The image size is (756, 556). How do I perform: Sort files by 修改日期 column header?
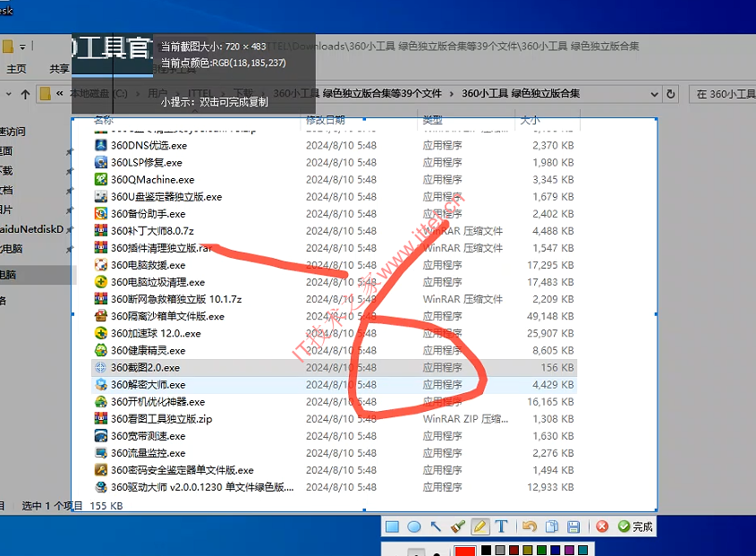326,120
